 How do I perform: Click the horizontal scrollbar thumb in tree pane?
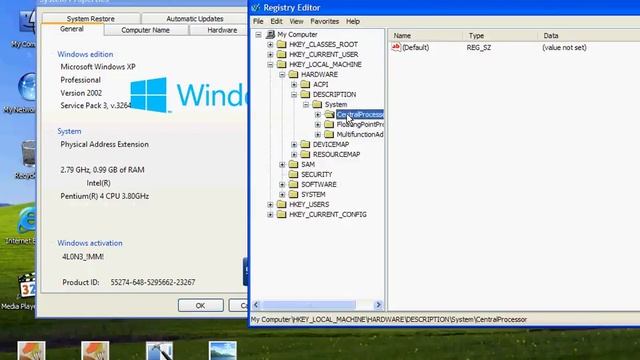(x=309, y=304)
